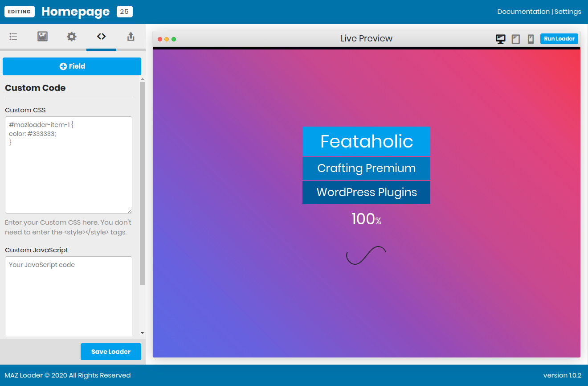The height and width of the screenshot is (386, 588).
Task: Open the items list tab
Action: [x=13, y=37]
